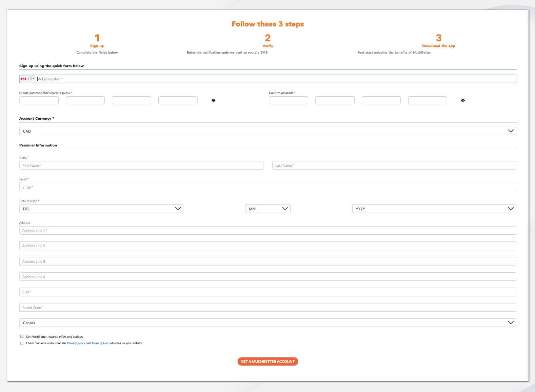Click 'And start enjoying the benefits of MuchBetter'
This screenshot has width=535, height=392.
click(x=394, y=53)
